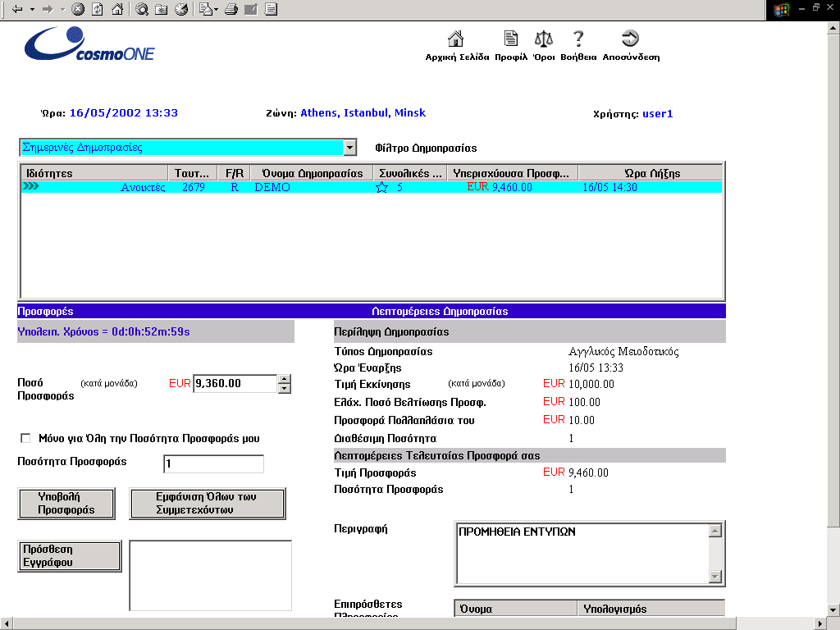Open the Back history dropdown arrow
This screenshot has height=630, width=840.
pos(32,9)
